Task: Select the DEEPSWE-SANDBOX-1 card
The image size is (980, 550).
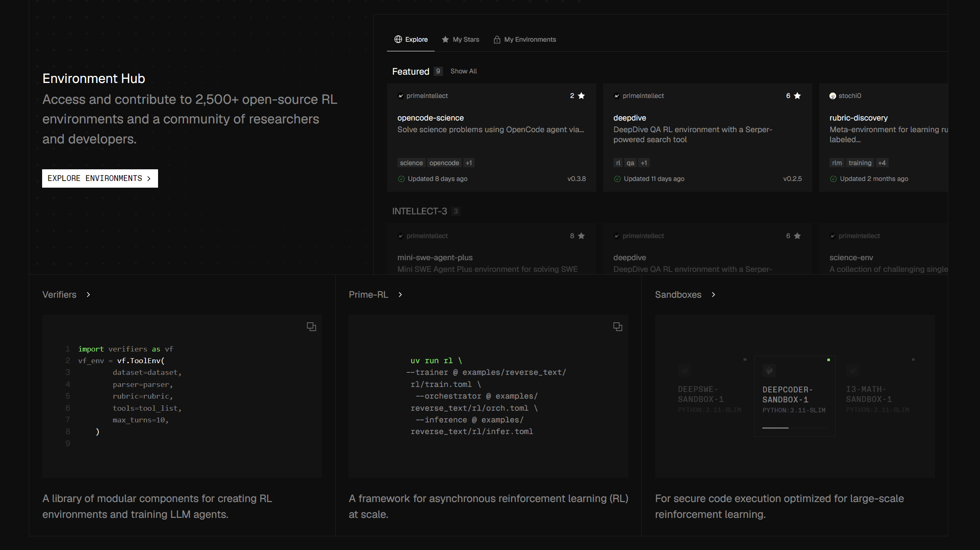Action: pos(710,396)
